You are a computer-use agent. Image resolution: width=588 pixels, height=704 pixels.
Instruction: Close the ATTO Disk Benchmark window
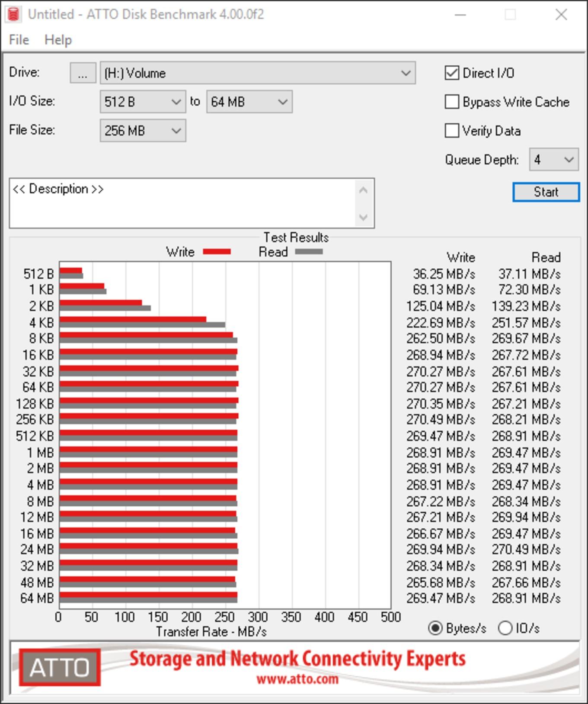[x=561, y=15]
